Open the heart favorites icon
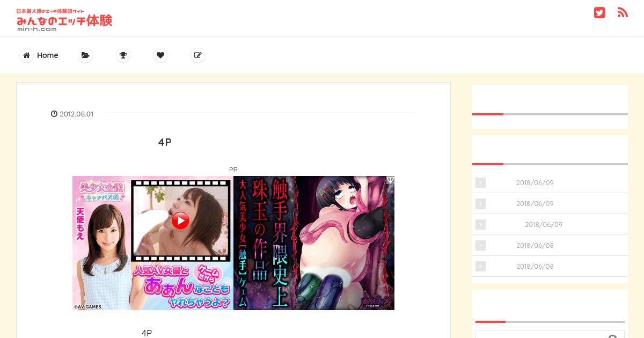This screenshot has width=644, height=338. point(160,55)
